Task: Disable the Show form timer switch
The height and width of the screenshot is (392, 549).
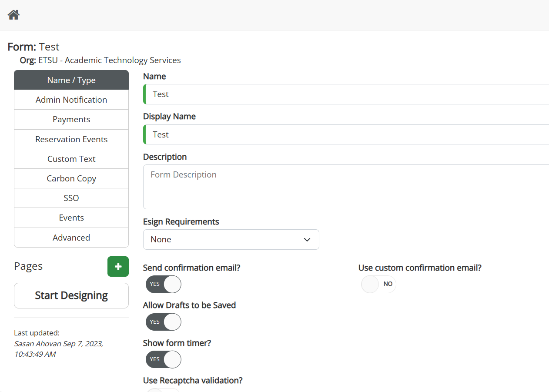Action: (163, 359)
